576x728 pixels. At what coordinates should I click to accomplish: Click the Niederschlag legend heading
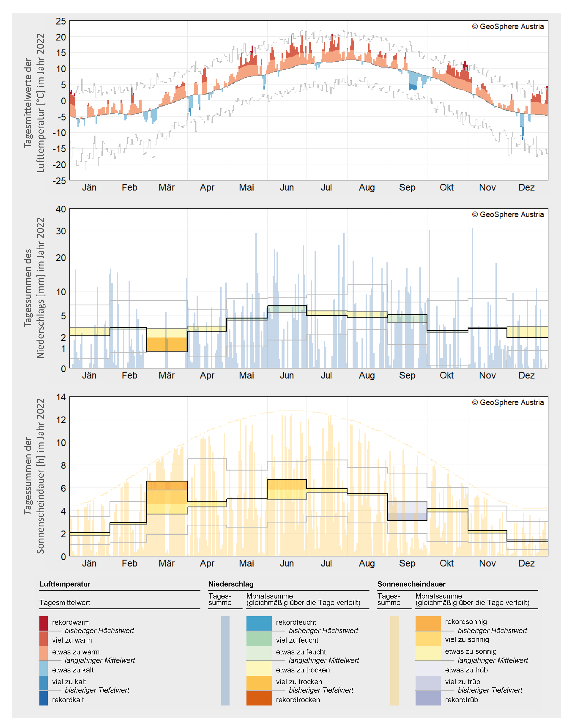[x=231, y=584]
